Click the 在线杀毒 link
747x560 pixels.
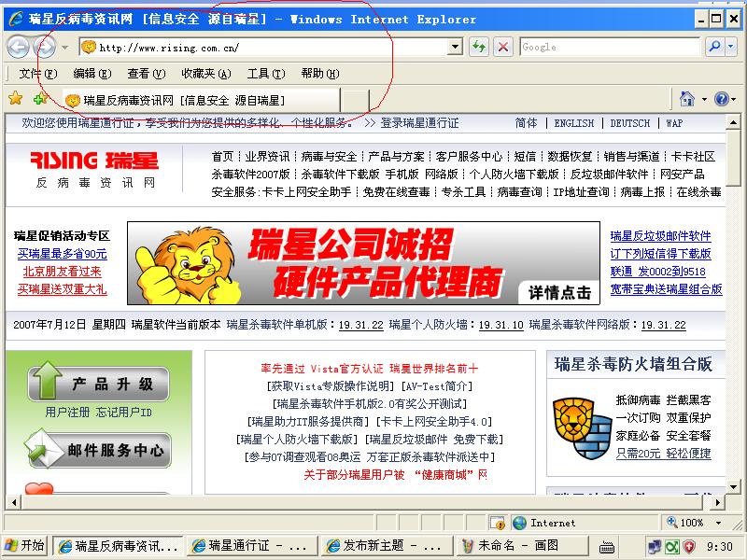point(698,192)
